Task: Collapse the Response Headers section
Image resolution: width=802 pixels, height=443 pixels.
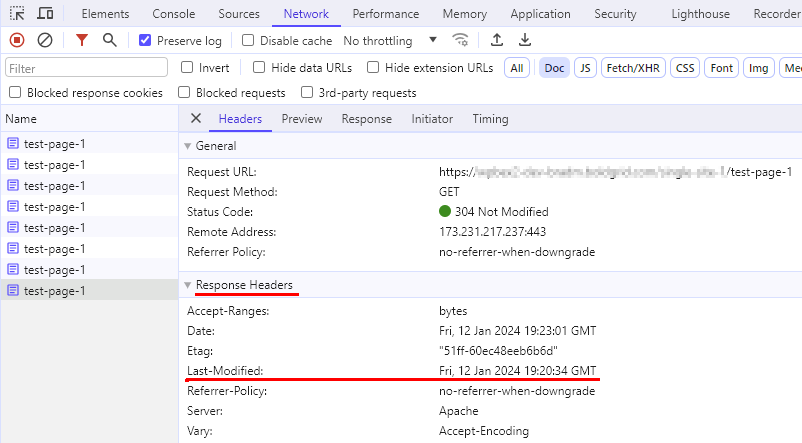Action: 188,285
